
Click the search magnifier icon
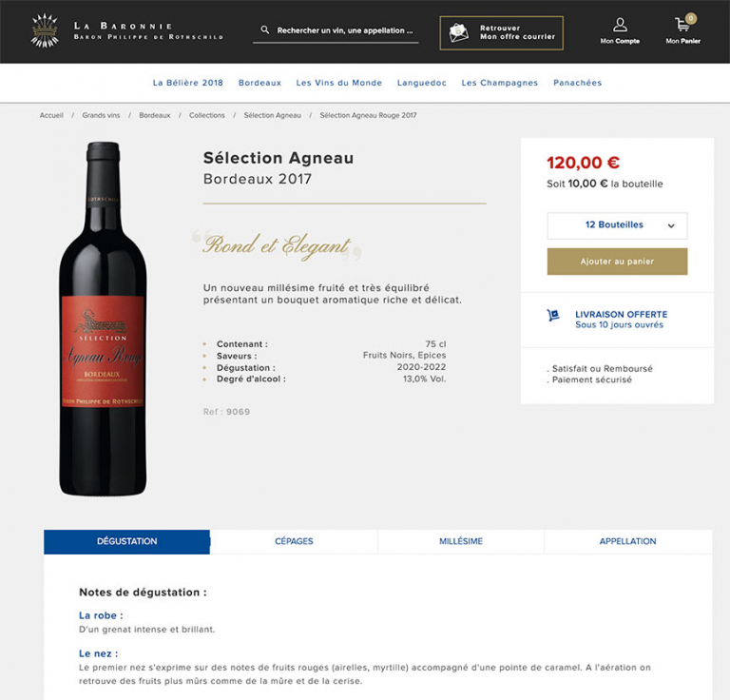[265, 30]
